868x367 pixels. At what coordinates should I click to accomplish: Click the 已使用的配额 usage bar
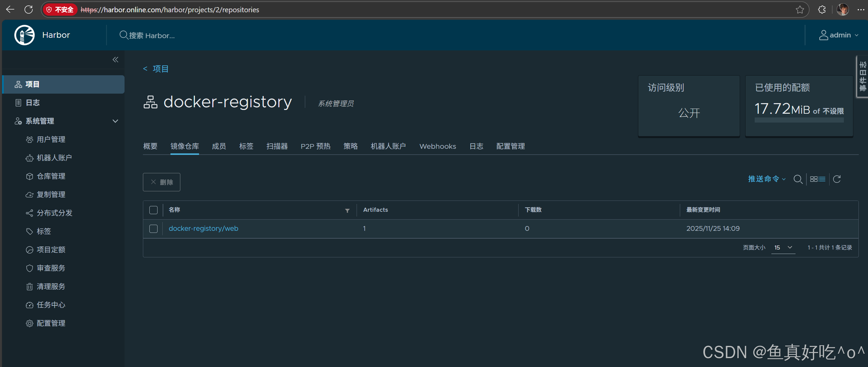tap(799, 120)
